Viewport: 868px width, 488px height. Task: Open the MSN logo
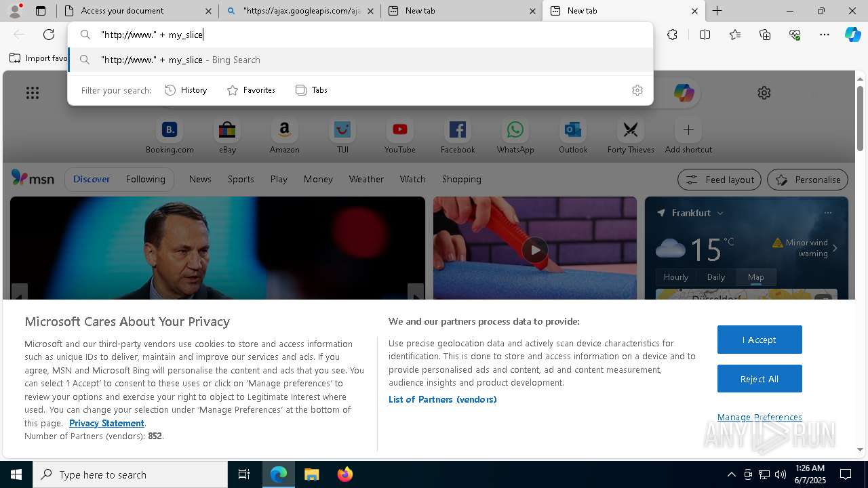(33, 178)
